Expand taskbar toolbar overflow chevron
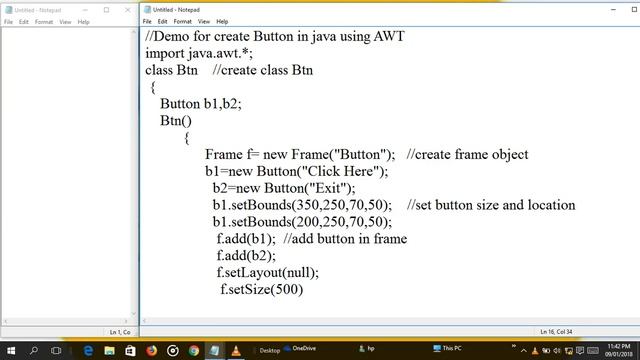The height and width of the screenshot is (360, 640). pos(513,347)
